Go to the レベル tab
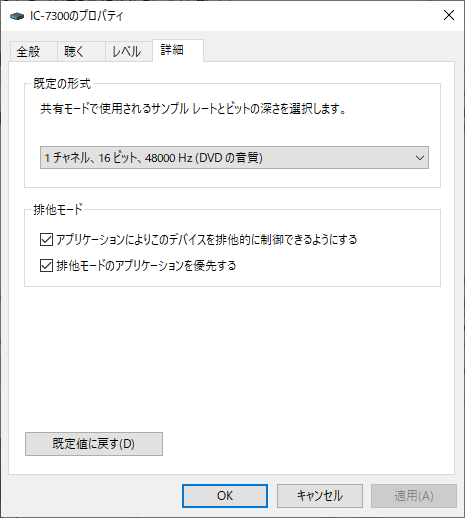Screen dimensions: 465x518 tap(129, 52)
